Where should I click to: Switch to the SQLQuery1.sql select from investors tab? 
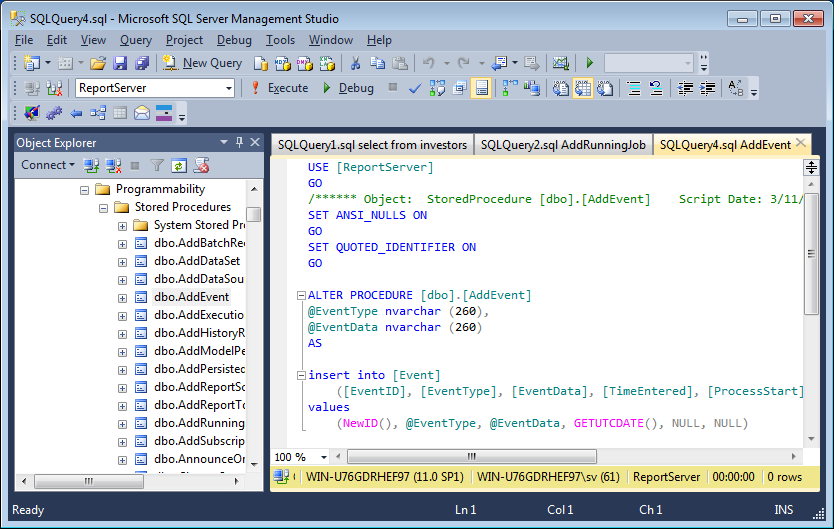click(372, 145)
